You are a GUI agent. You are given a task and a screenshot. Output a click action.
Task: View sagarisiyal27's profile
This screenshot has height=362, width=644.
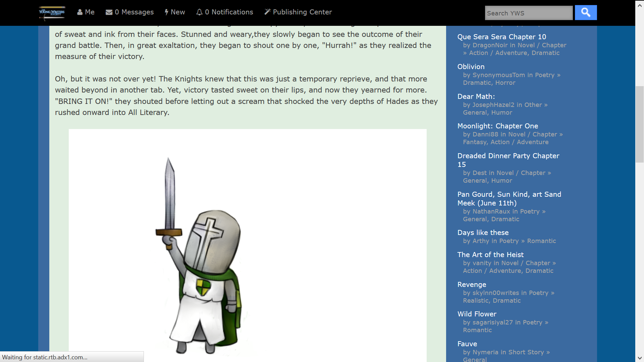click(492, 322)
